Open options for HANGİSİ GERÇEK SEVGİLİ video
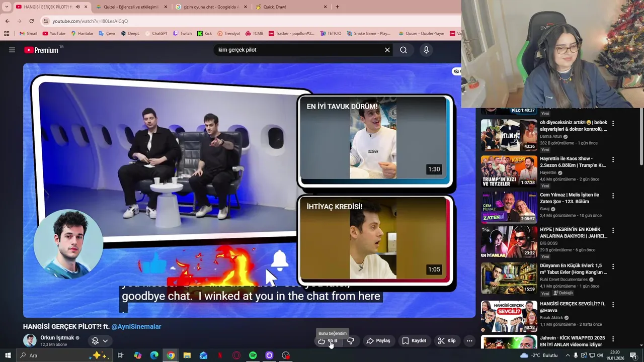 coord(613,304)
